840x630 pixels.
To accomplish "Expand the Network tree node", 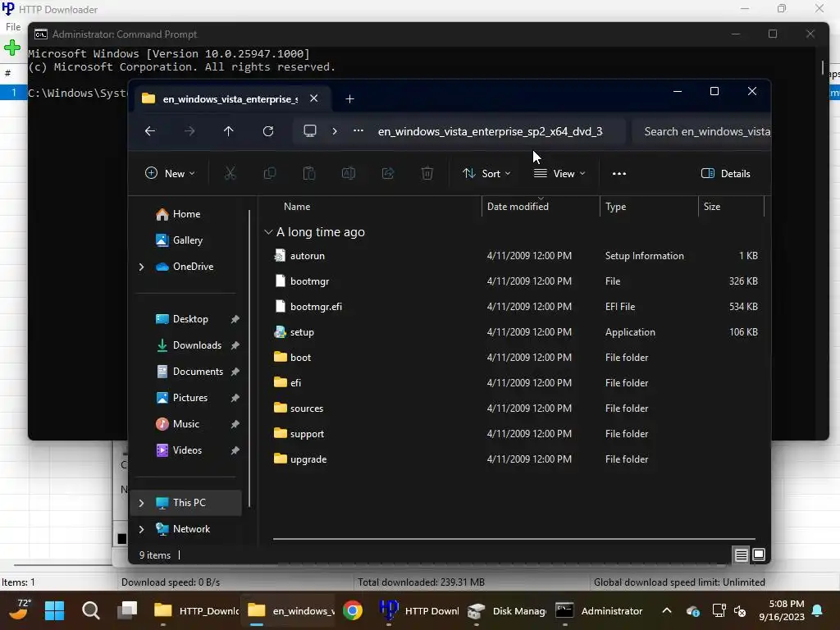I will [x=141, y=529].
